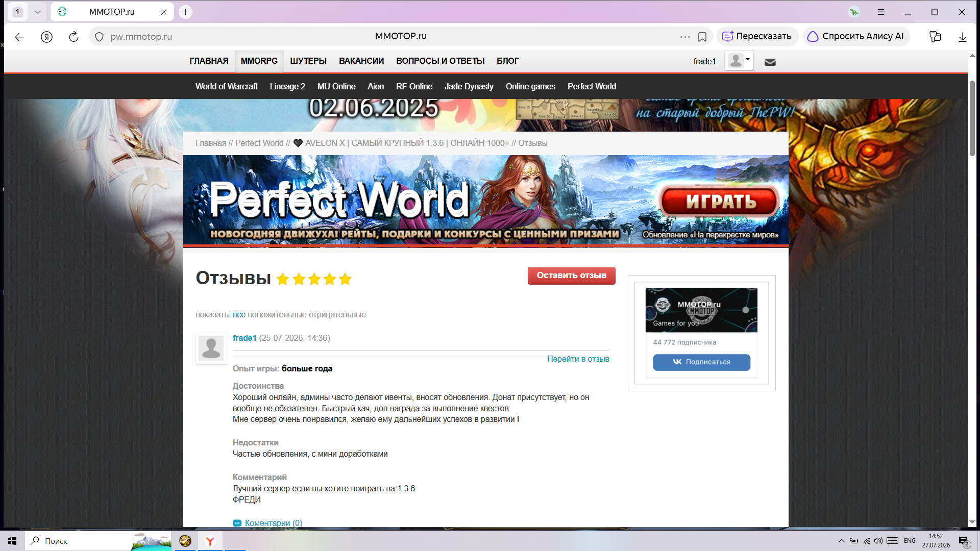980x551 pixels.
Task: Click the page vertical scrollbar thumb
Action: (972, 118)
